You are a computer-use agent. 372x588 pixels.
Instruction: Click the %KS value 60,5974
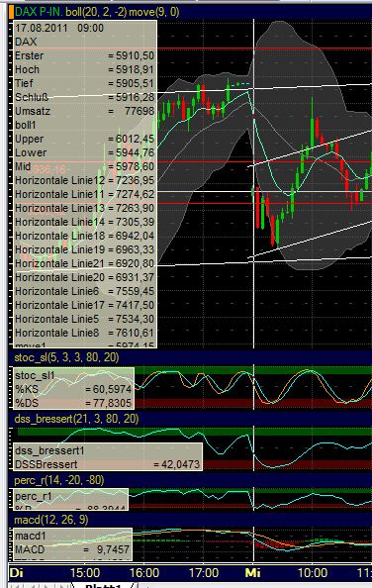pyautogui.click(x=113, y=389)
